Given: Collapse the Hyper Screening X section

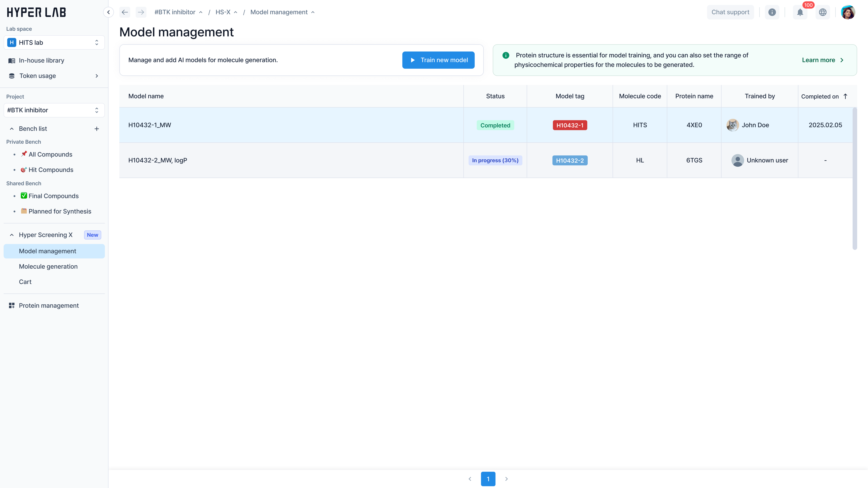Looking at the screenshot, I should (x=12, y=235).
